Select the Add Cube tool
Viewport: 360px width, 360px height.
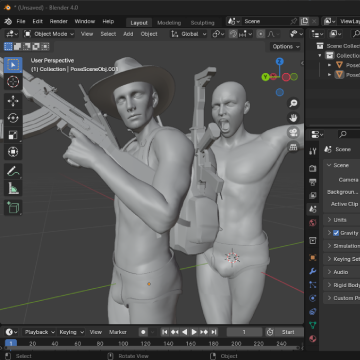[x=13, y=208]
